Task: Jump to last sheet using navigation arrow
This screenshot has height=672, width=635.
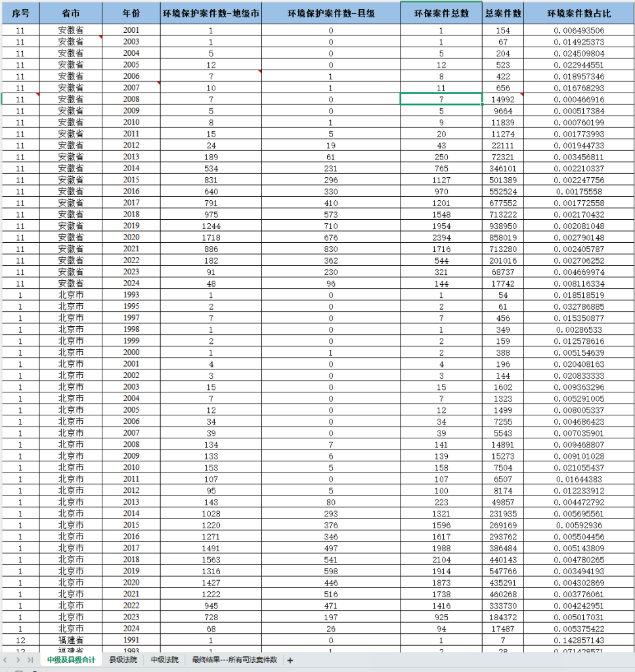Action: 30,660
